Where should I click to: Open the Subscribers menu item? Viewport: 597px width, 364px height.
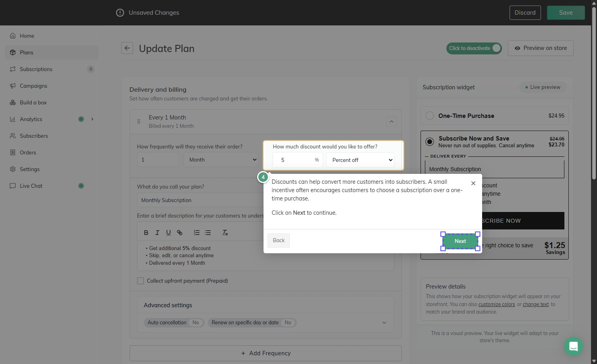coord(52,136)
